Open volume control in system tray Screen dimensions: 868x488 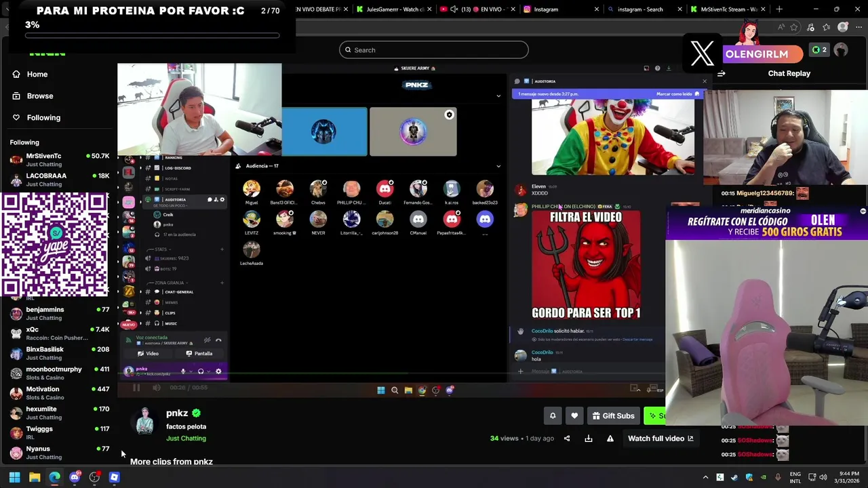coord(823,477)
